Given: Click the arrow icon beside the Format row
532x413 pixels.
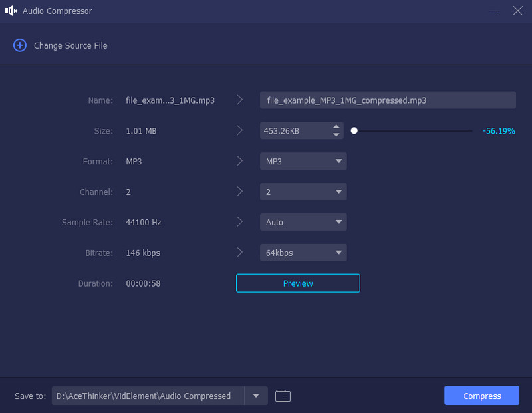Looking at the screenshot, I should pyautogui.click(x=239, y=161).
